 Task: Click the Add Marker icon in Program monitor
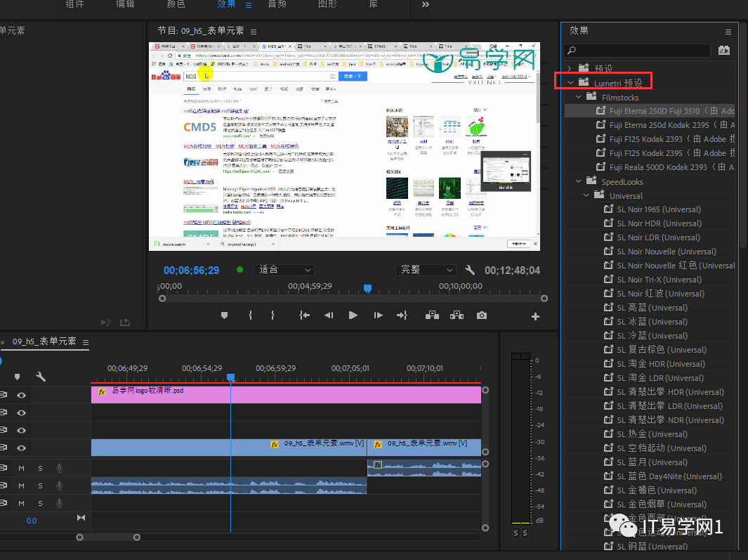point(225,315)
